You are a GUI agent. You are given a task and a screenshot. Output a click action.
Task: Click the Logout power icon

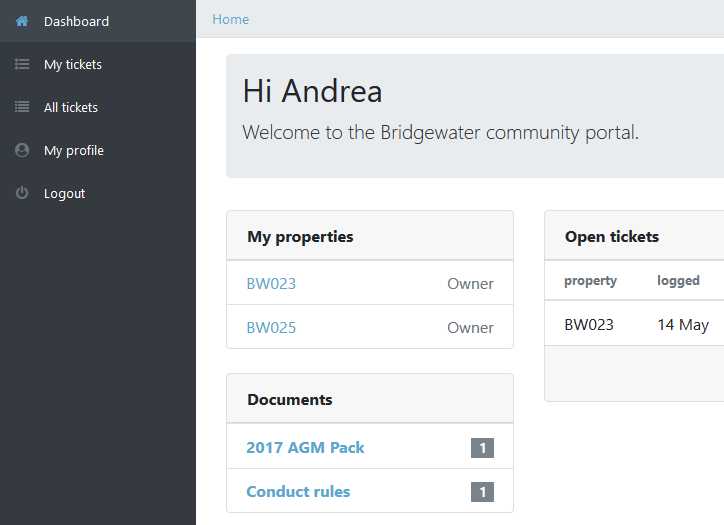(22, 193)
